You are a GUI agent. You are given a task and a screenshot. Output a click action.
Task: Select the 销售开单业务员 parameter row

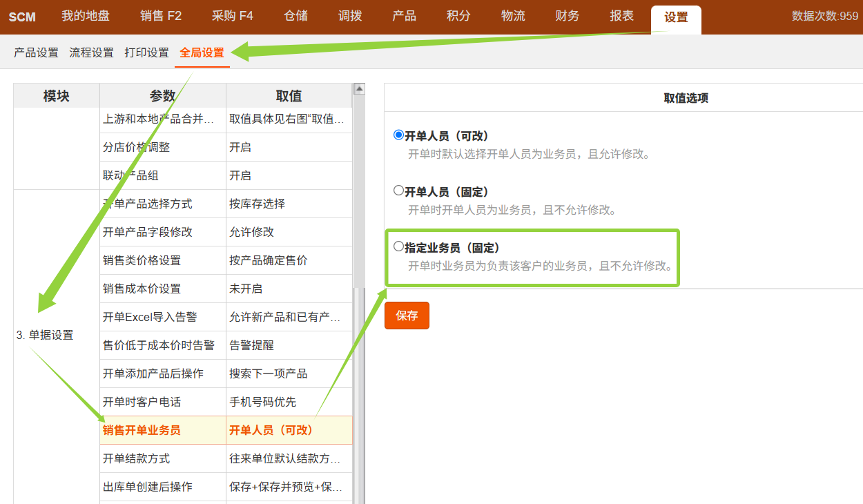[x=142, y=430]
